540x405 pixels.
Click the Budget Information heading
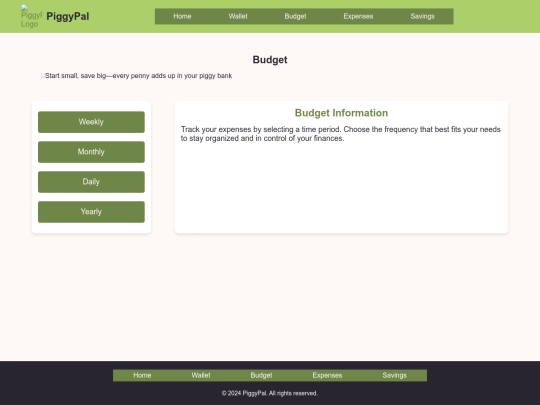(341, 113)
